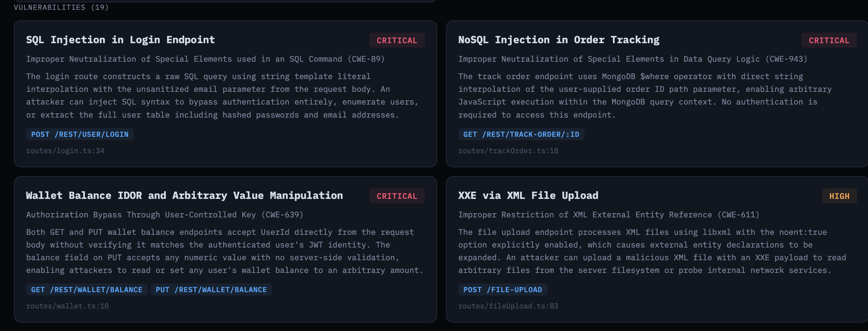The image size is (868, 331).
Task: Click the GET /REST/TRACK-ORDER/:ID endpoint tag
Action: [521, 134]
